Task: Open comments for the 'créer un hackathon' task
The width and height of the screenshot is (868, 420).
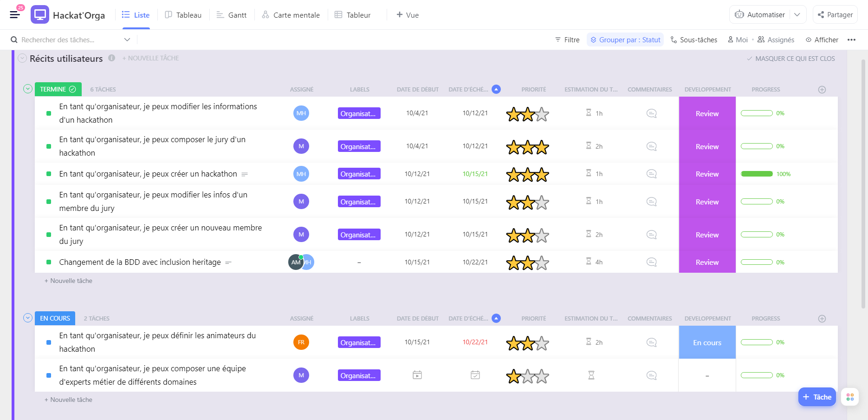Action: [651, 174]
